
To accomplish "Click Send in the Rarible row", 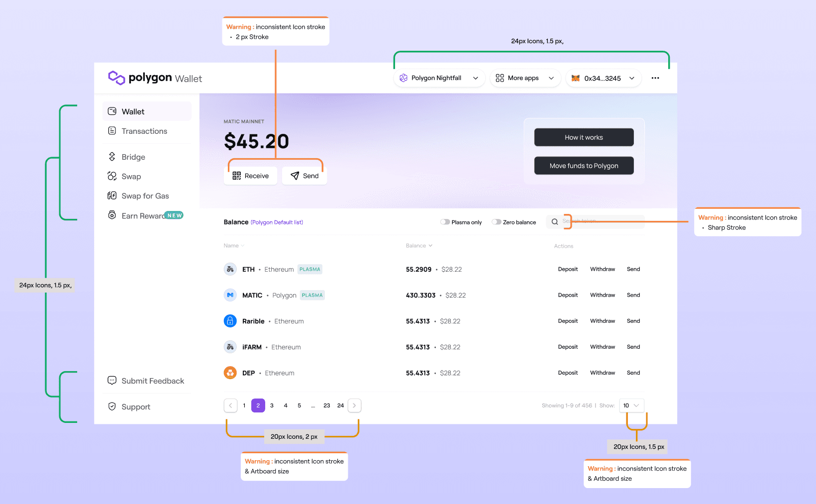I will pyautogui.click(x=633, y=321).
